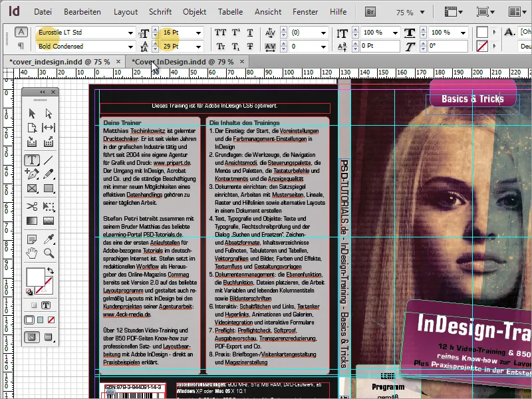532x399 pixels.
Task: Pick the Gradient Feather tool
Action: tap(49, 221)
